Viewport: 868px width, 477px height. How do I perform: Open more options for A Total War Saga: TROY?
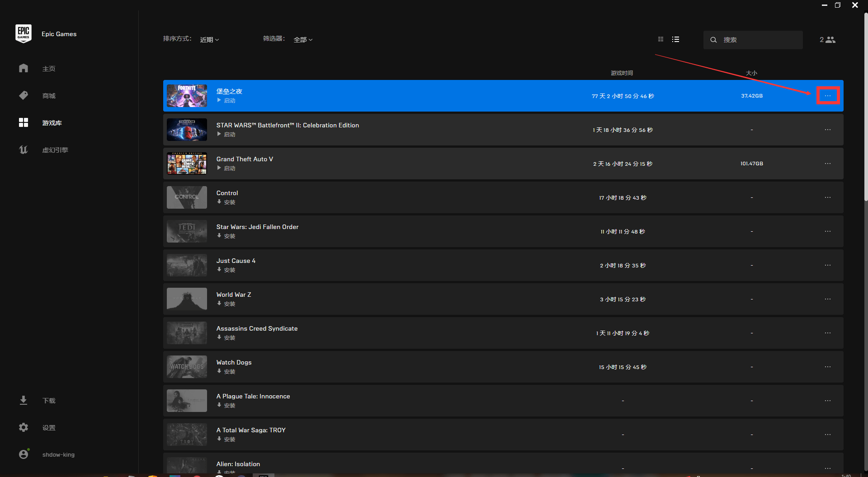pyautogui.click(x=828, y=435)
